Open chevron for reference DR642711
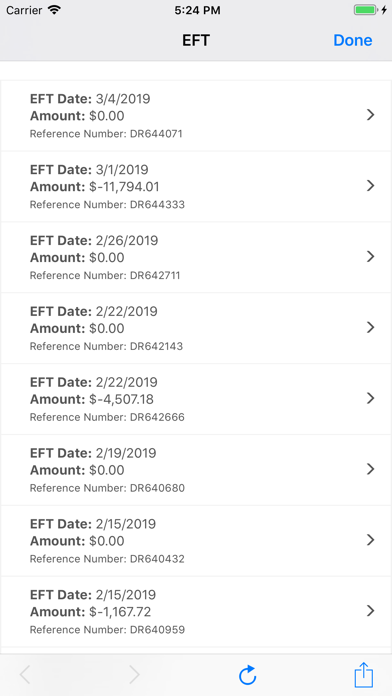The width and height of the screenshot is (392, 696). click(x=371, y=257)
